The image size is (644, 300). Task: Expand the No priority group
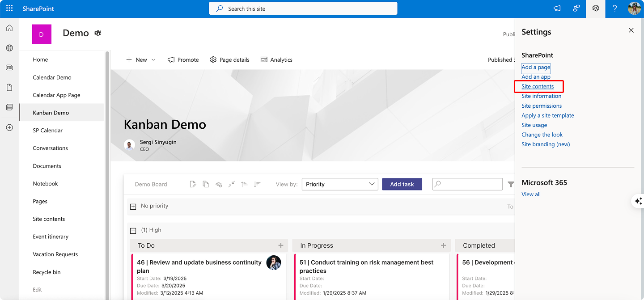133,206
